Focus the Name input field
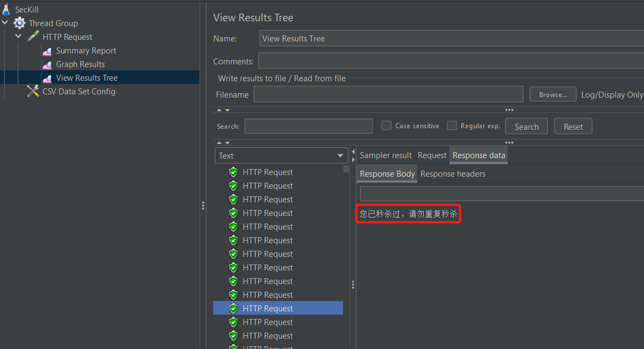Viewport: 644px width, 349px height. 452,39
